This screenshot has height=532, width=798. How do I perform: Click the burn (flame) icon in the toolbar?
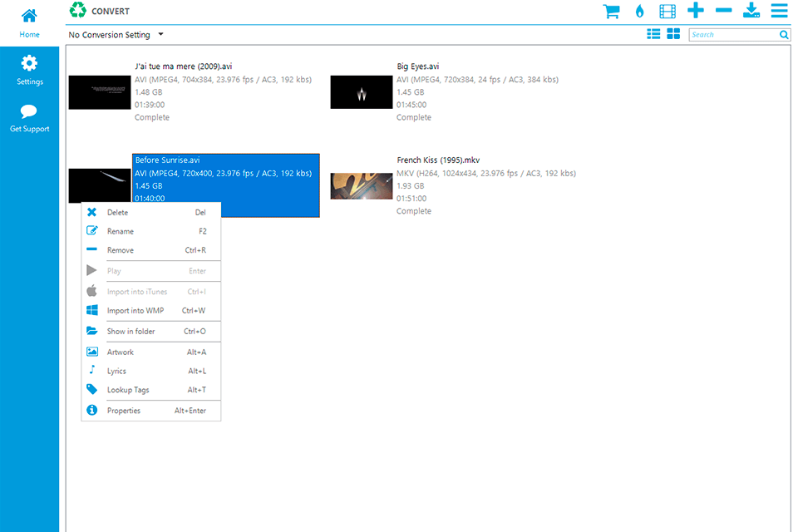640,12
